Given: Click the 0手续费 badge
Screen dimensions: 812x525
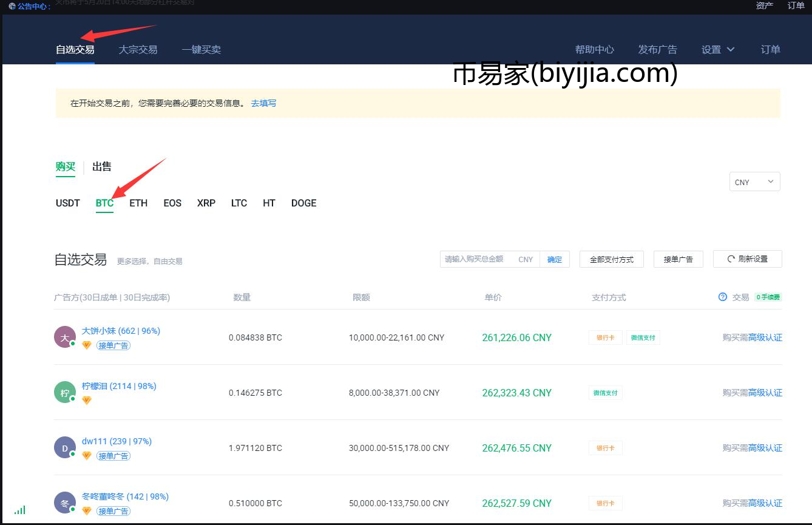Looking at the screenshot, I should click(x=768, y=297).
